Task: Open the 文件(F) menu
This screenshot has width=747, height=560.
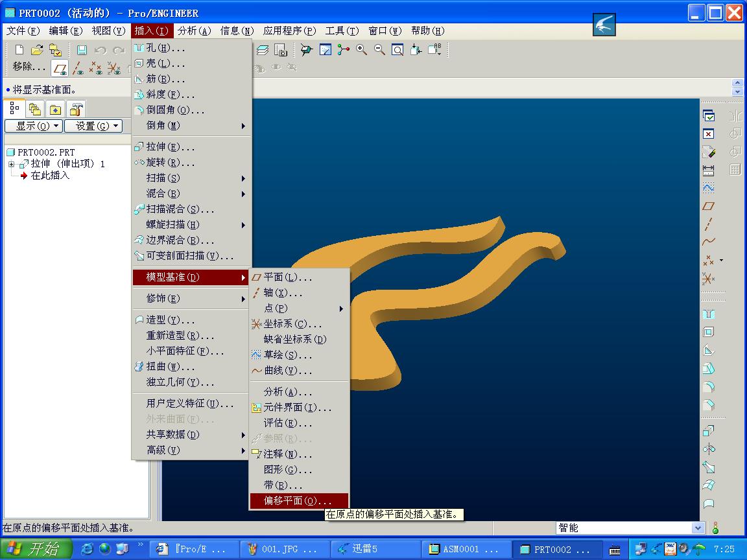Action: tap(23, 31)
